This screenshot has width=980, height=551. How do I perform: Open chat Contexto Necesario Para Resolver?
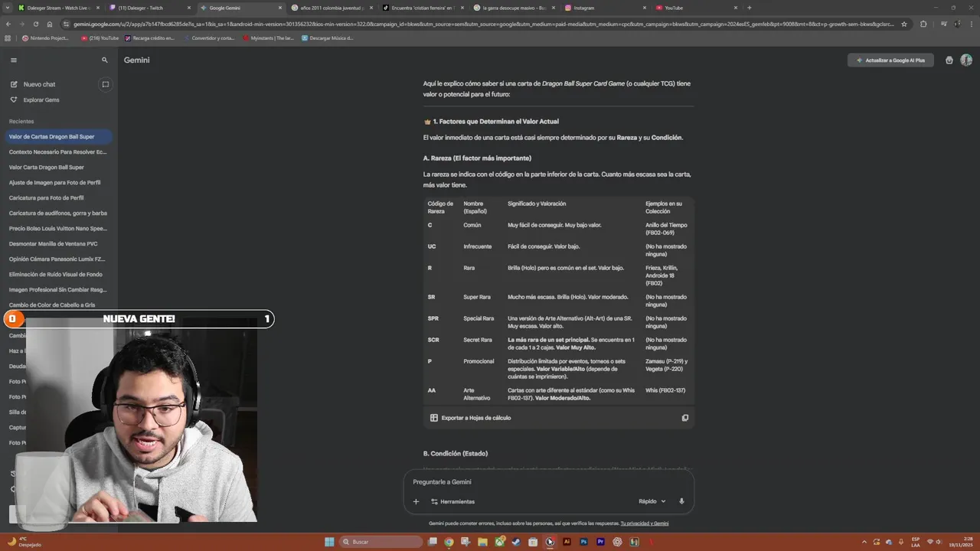(x=57, y=152)
